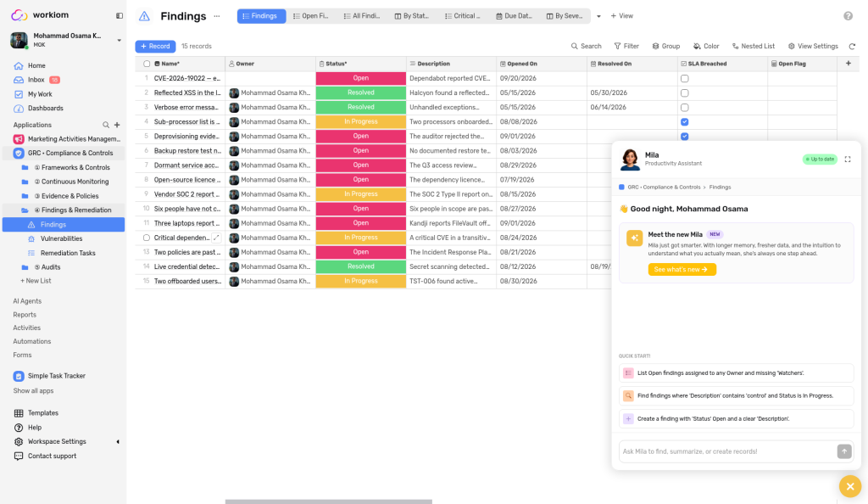This screenshot has width=868, height=504.
Task: Switch to Critical view tab
Action: pyautogui.click(x=463, y=16)
